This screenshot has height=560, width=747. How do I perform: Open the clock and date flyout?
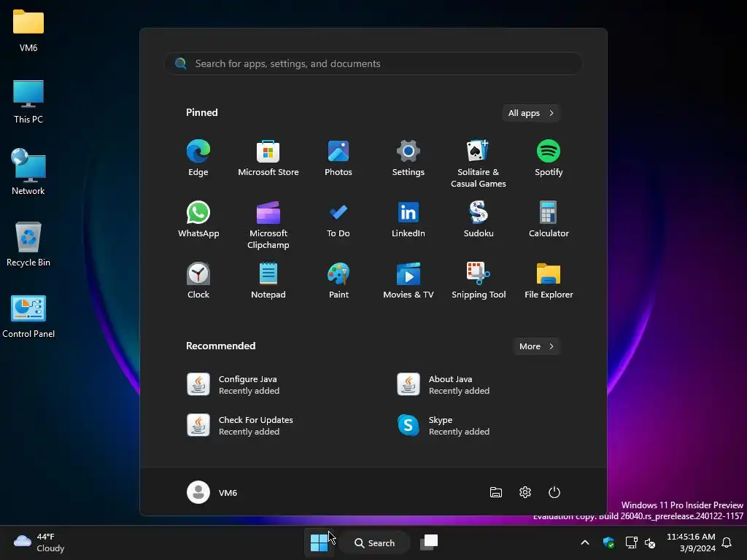[691, 542]
